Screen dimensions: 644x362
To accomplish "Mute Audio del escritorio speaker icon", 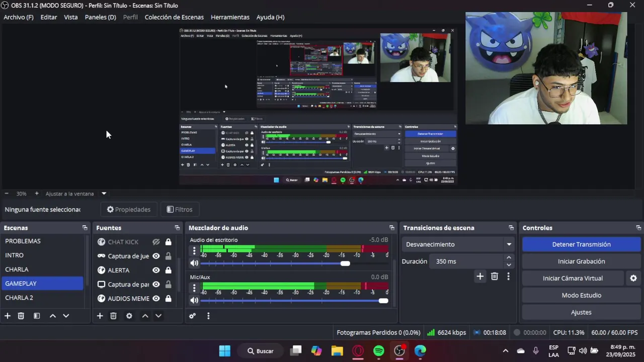I will click(x=194, y=263).
